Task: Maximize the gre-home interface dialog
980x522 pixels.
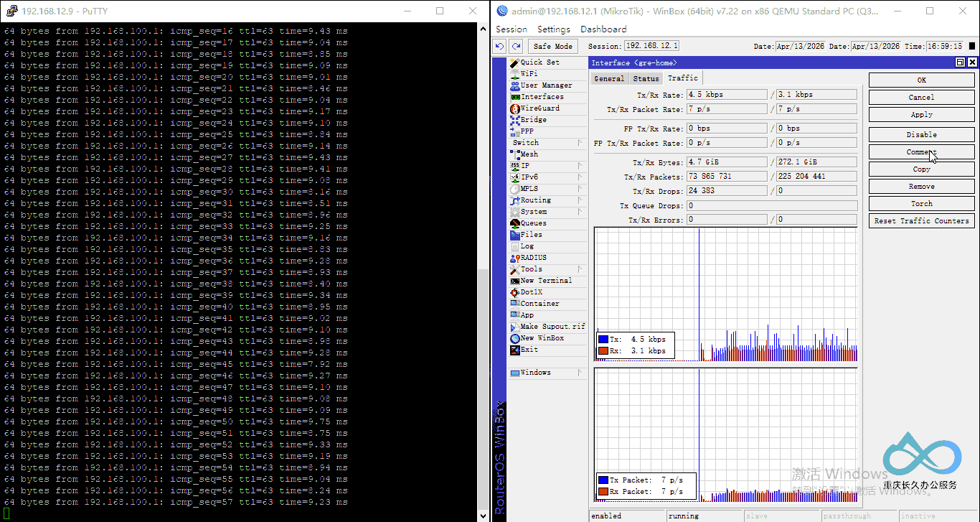Action: pyautogui.click(x=960, y=62)
